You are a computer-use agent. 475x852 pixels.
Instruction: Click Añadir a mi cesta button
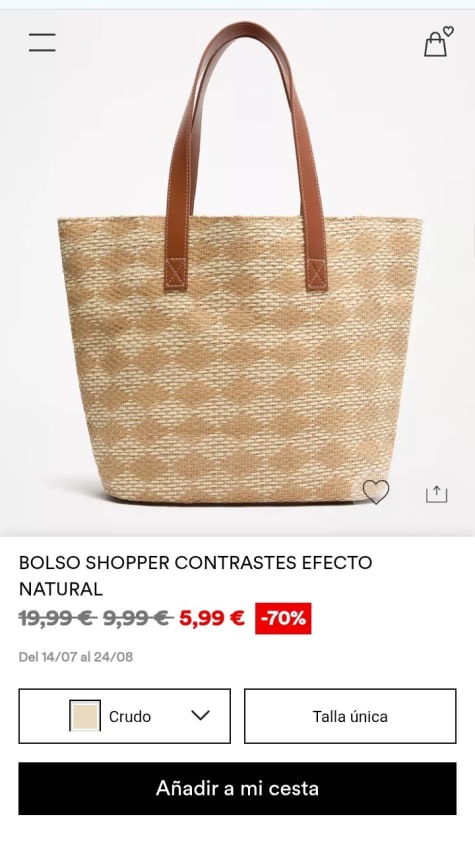click(x=238, y=788)
